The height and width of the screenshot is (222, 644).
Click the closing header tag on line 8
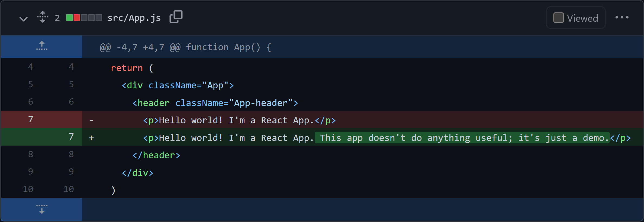tap(156, 155)
